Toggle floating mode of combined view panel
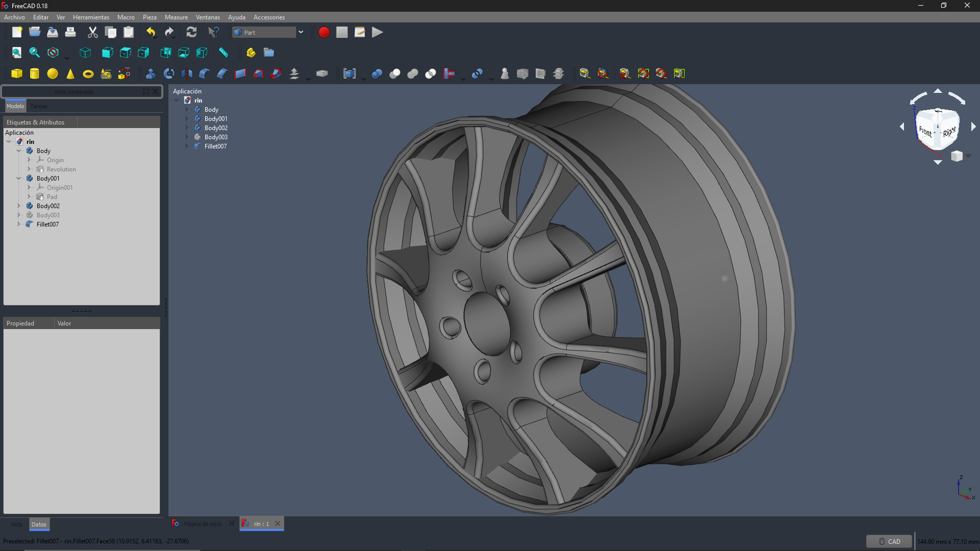The width and height of the screenshot is (980, 551). coord(146,91)
